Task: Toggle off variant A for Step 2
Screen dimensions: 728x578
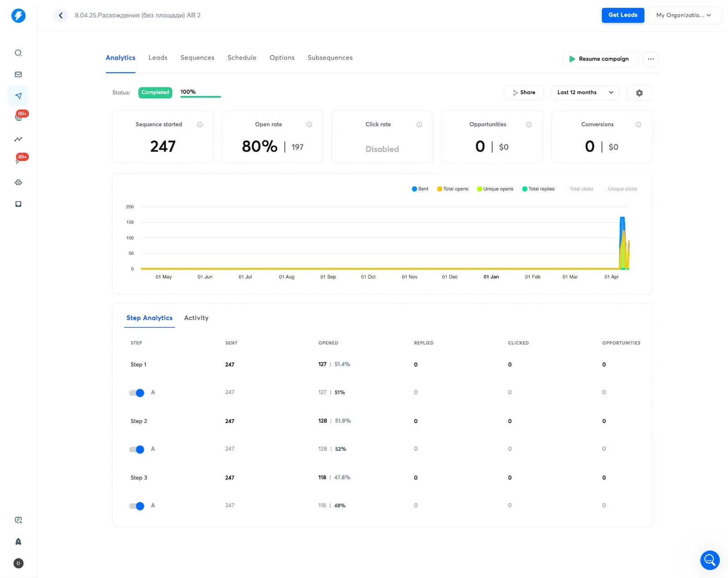Action: pyautogui.click(x=136, y=449)
